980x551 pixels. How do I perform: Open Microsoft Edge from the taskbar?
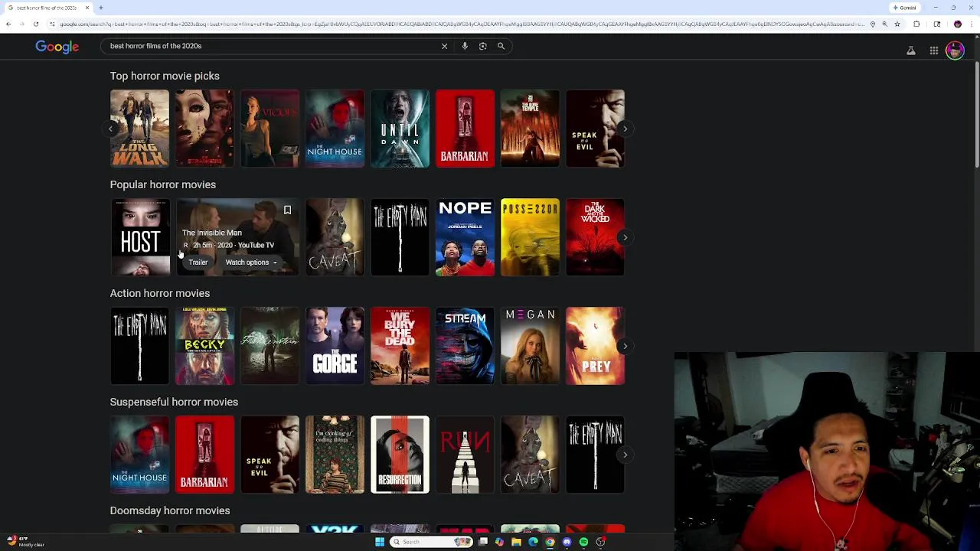click(534, 542)
